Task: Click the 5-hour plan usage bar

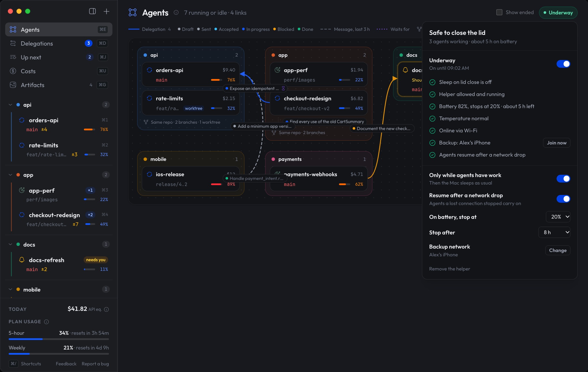Action: coord(59,339)
